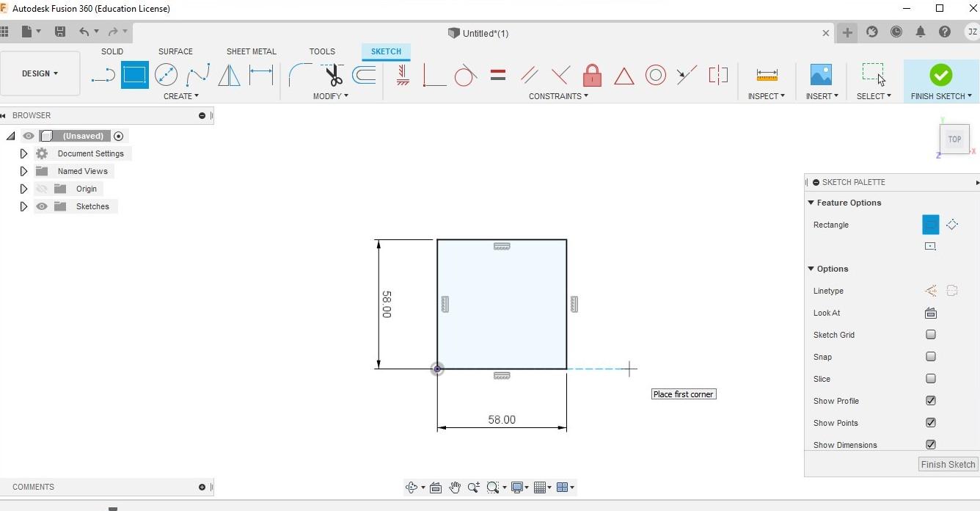Screen dimensions: 980x511
Task: Undo the last action
Action: click(x=84, y=32)
